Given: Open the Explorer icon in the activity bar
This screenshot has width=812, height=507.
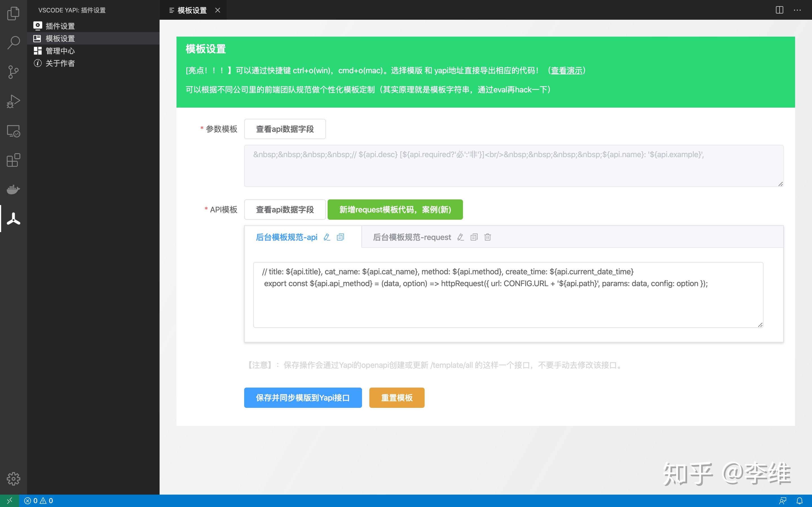Looking at the screenshot, I should [x=13, y=14].
